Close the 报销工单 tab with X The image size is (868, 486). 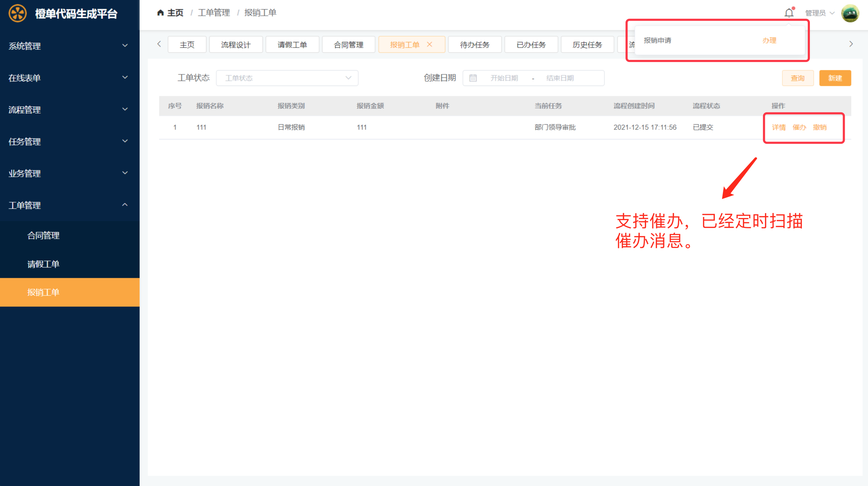pos(429,44)
